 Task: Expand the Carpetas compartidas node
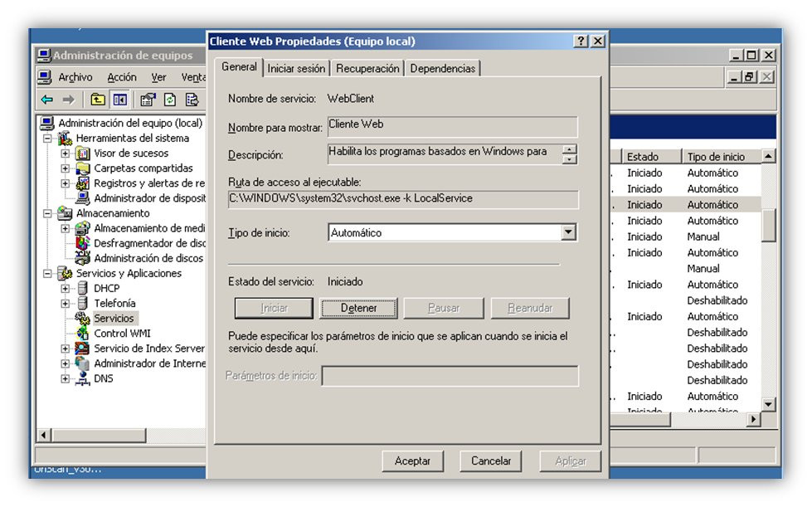click(66, 168)
